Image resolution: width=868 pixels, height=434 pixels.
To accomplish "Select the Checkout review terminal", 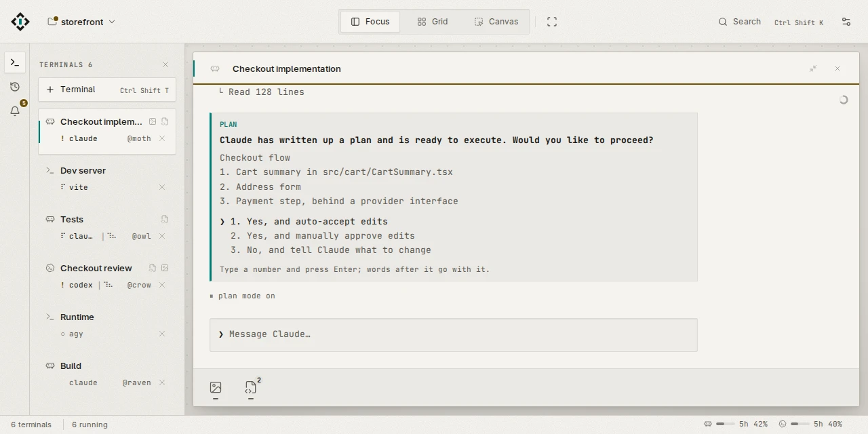I will (x=107, y=277).
